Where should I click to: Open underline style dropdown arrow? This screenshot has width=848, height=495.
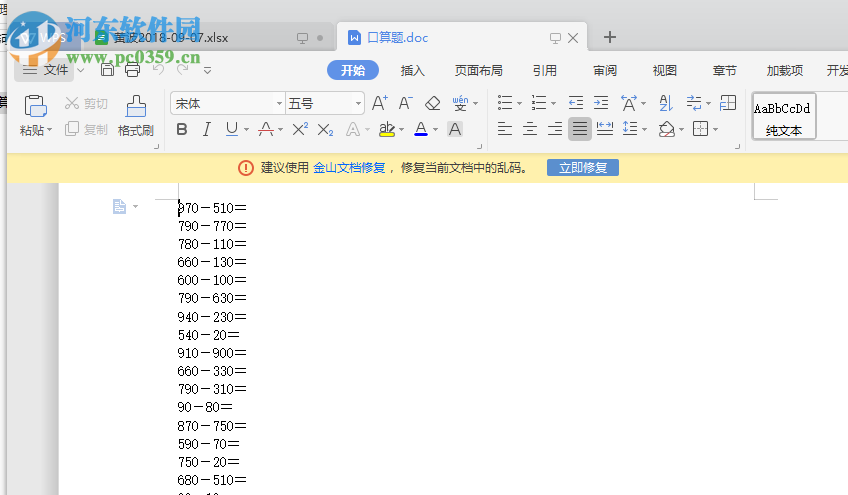[246, 130]
